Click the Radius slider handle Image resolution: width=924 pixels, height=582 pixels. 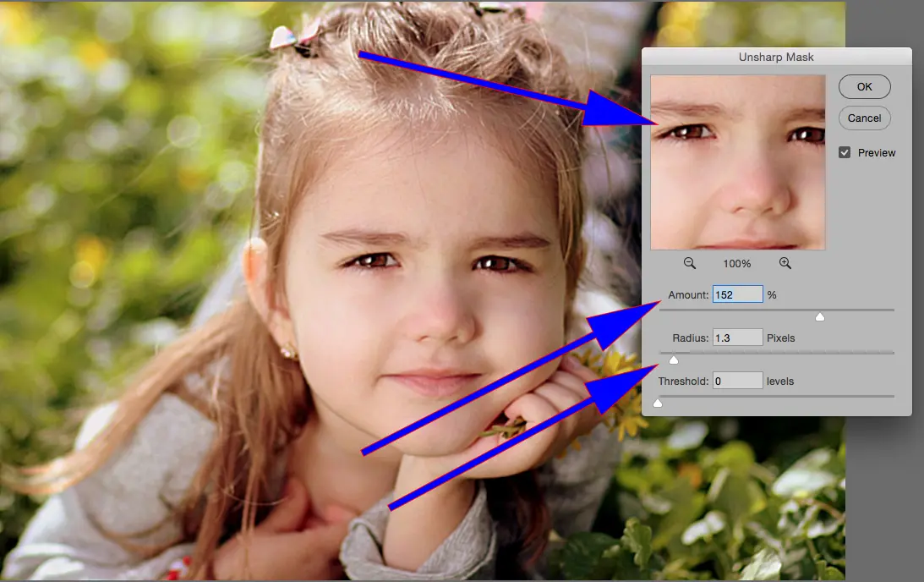[674, 360]
